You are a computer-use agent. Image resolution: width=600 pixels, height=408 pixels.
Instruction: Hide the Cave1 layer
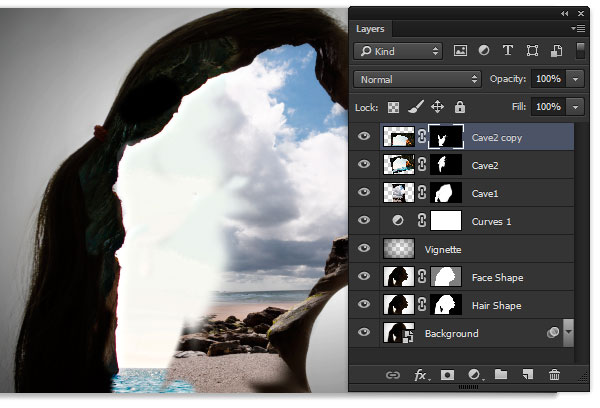coord(364,192)
